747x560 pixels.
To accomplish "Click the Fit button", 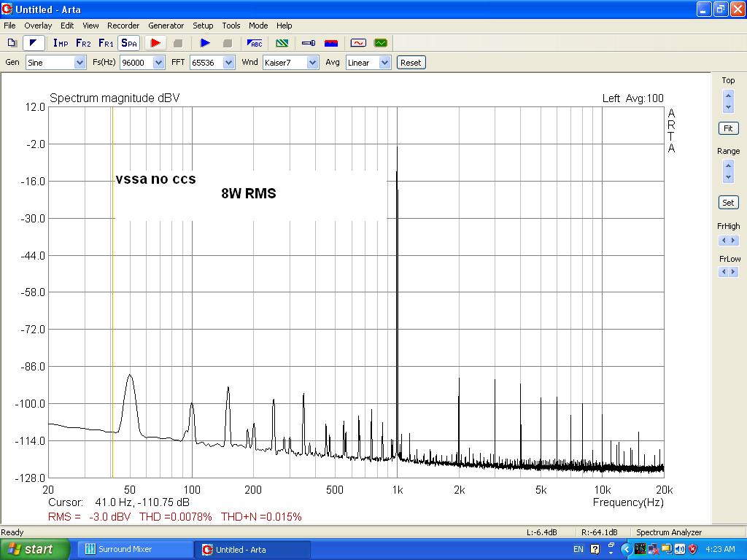I will click(728, 128).
